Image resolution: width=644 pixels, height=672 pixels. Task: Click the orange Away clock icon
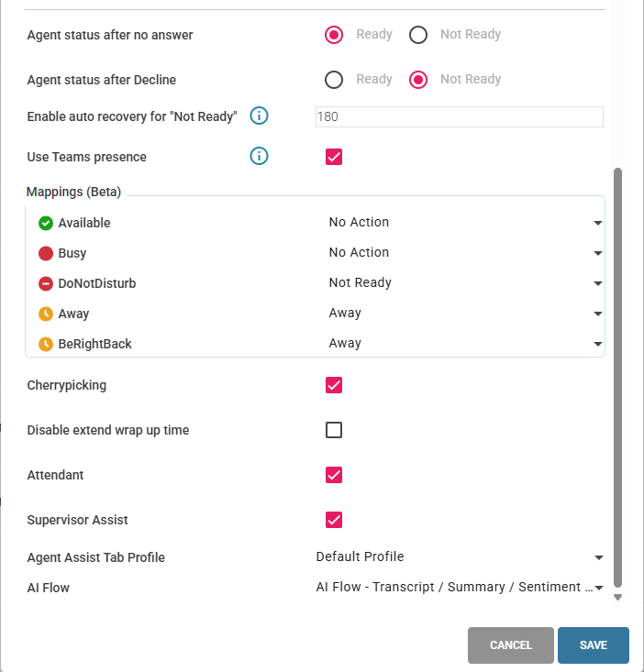coord(46,314)
